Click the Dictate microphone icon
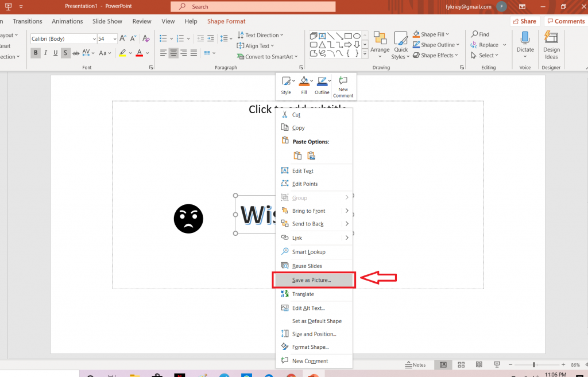The height and width of the screenshot is (377, 588). pos(525,39)
